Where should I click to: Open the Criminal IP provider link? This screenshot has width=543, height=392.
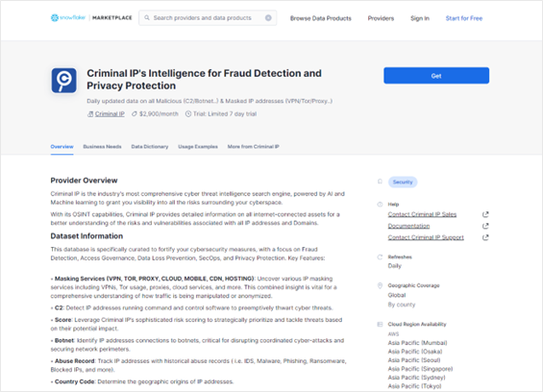coord(110,114)
